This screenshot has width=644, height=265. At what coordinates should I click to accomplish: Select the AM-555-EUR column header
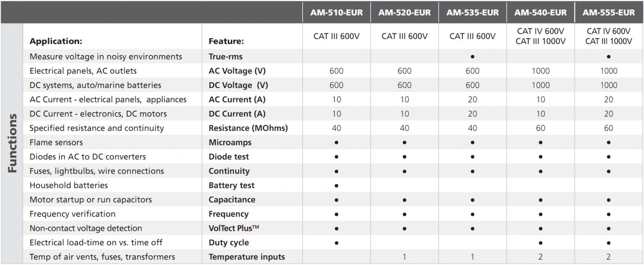point(609,13)
